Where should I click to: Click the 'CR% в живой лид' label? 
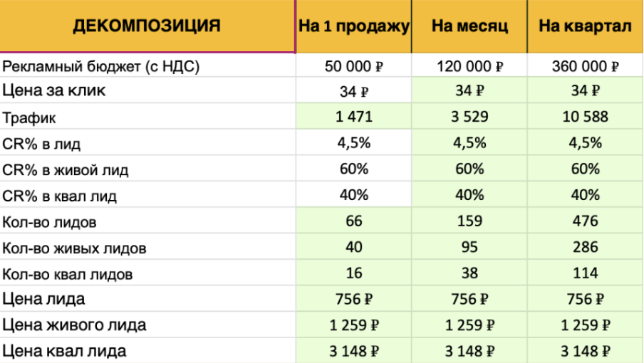tap(66, 170)
